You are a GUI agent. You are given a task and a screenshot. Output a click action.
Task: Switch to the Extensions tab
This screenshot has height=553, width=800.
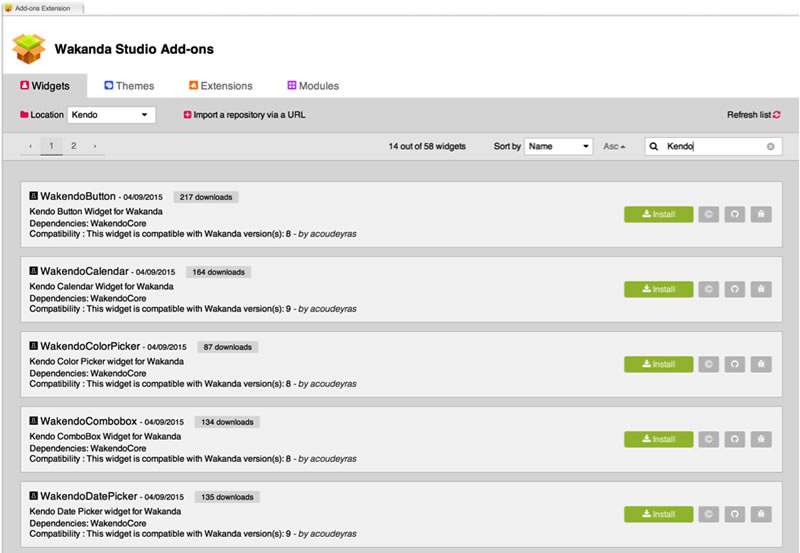click(220, 86)
